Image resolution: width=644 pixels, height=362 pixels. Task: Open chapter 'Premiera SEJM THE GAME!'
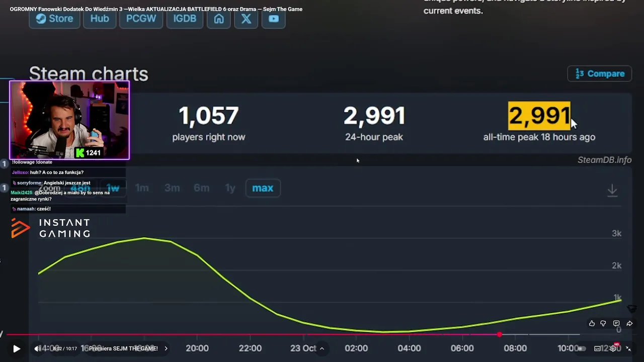point(128,348)
